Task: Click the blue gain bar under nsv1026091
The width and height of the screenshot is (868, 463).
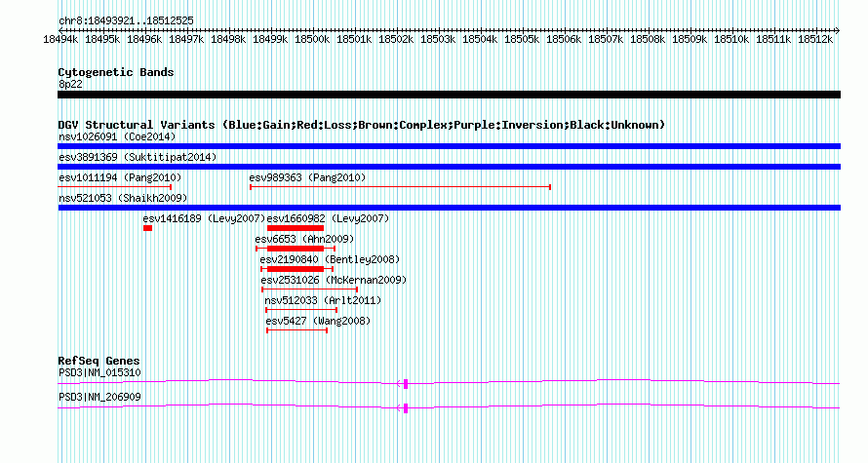Action: tap(449, 146)
